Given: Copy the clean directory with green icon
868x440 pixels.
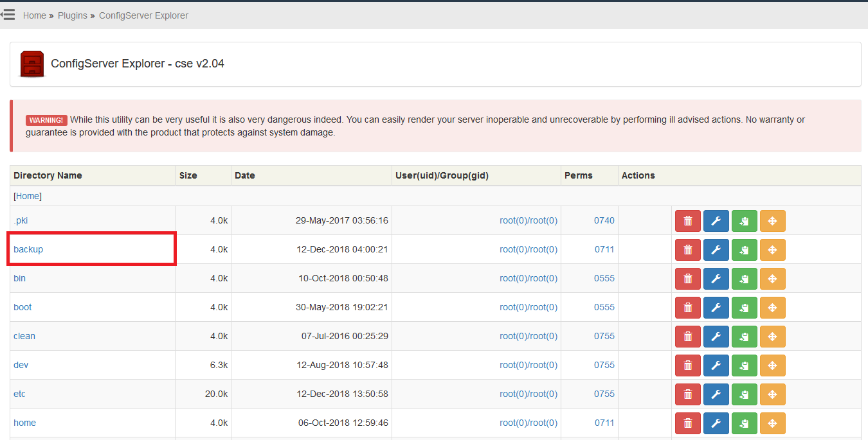Looking at the screenshot, I should tap(745, 337).
